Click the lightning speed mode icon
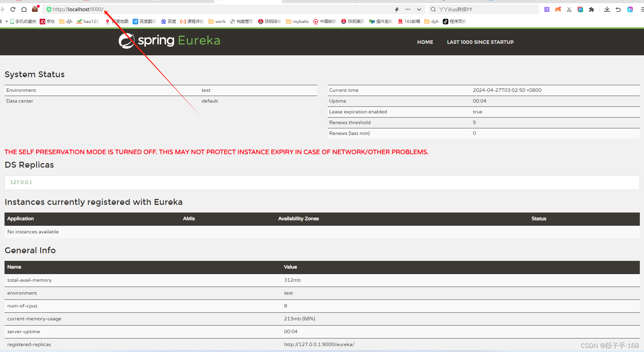This screenshot has height=352, width=644. click(397, 9)
